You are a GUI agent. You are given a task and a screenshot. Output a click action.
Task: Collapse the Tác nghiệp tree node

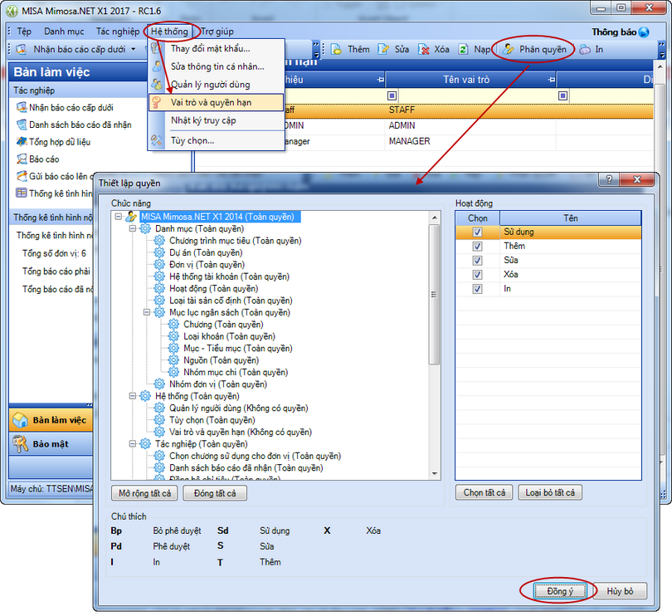point(133,443)
